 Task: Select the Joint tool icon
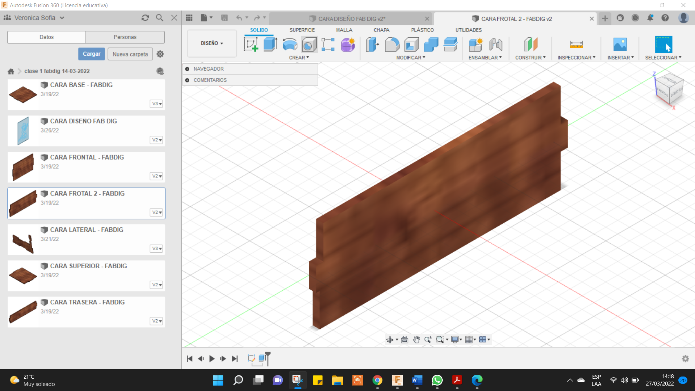pos(496,45)
